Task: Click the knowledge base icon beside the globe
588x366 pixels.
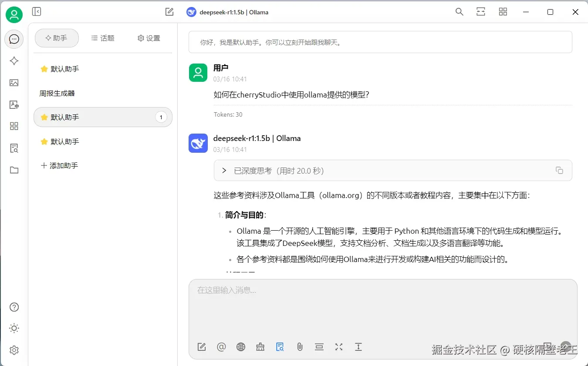Action: (x=260, y=347)
